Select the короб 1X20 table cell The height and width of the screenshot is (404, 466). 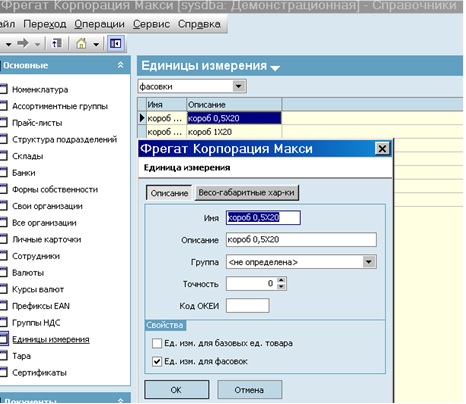(234, 132)
